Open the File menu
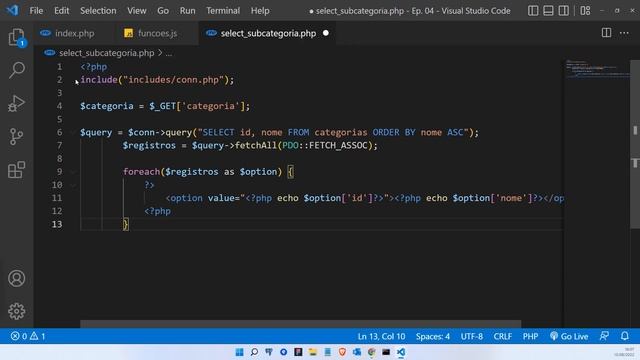The height and width of the screenshot is (360, 640). click(36, 11)
